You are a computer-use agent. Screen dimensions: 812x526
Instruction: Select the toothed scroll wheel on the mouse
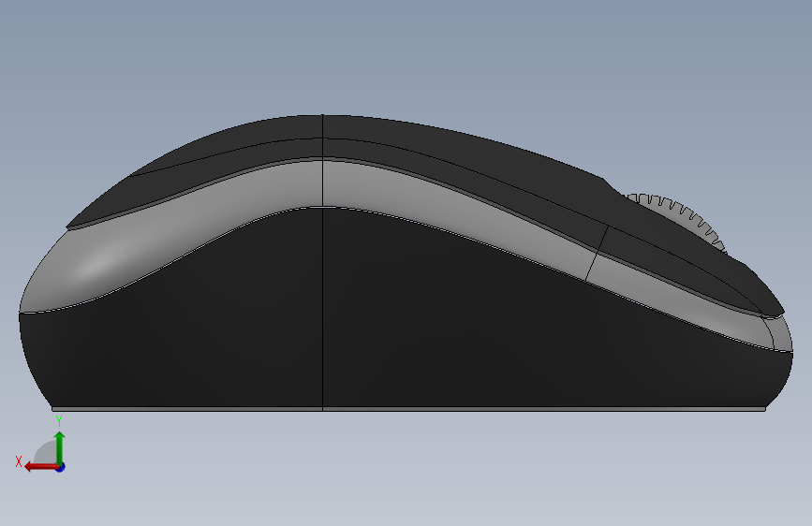coord(683,216)
